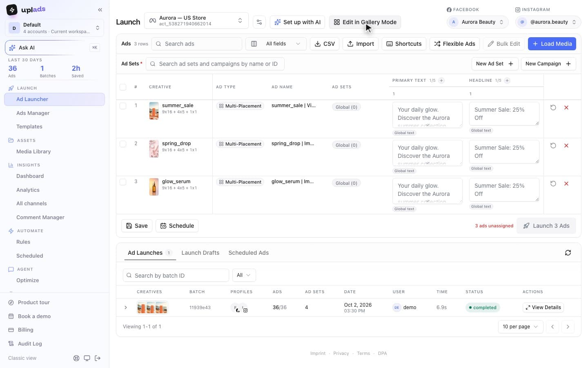Open the filter settings icon next to account selector

click(259, 22)
